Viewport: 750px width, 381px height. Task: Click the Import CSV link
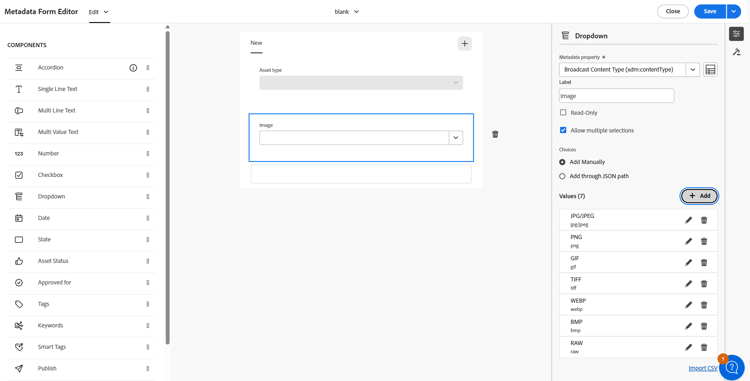703,368
